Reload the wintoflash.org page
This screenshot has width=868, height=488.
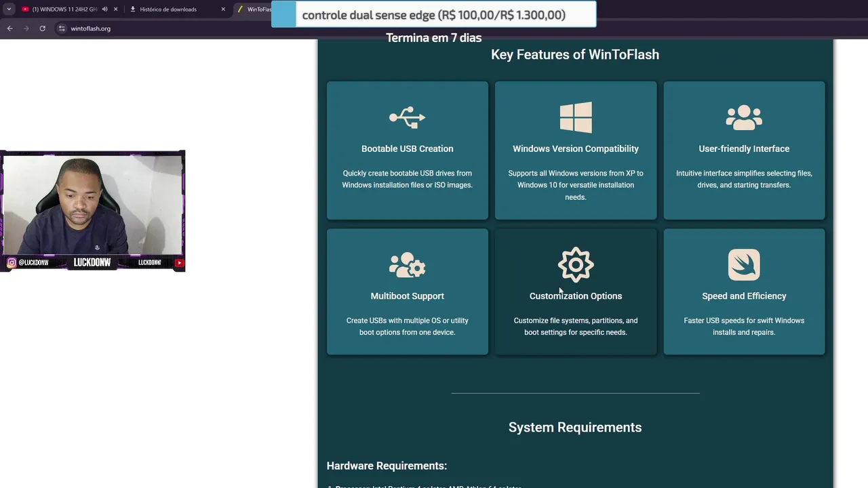42,28
